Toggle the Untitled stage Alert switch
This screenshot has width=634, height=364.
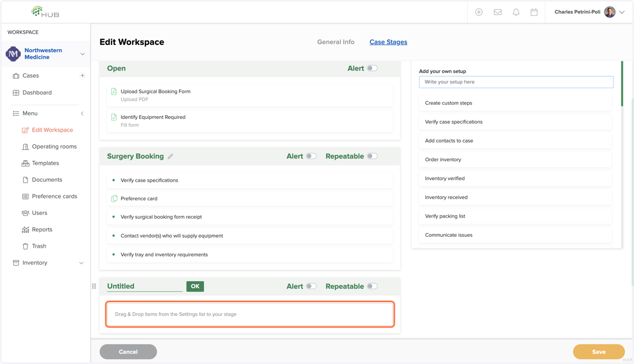click(311, 286)
